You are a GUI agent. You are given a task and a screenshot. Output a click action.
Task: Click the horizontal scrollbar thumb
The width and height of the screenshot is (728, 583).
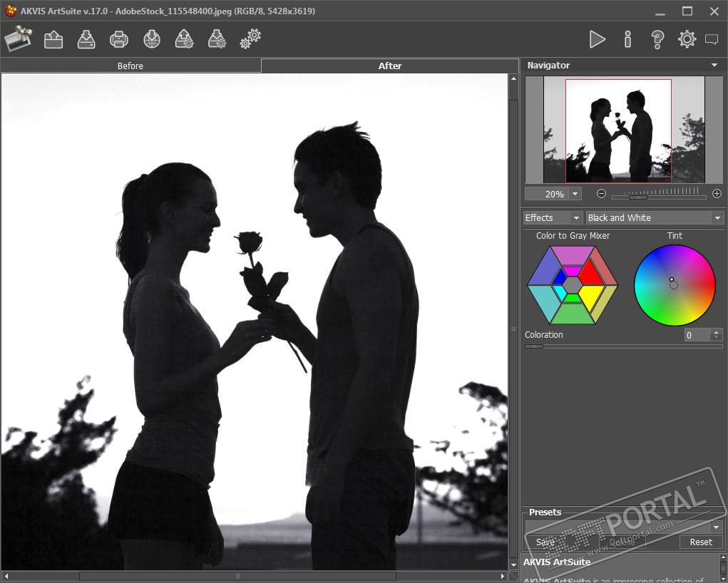coord(237,576)
